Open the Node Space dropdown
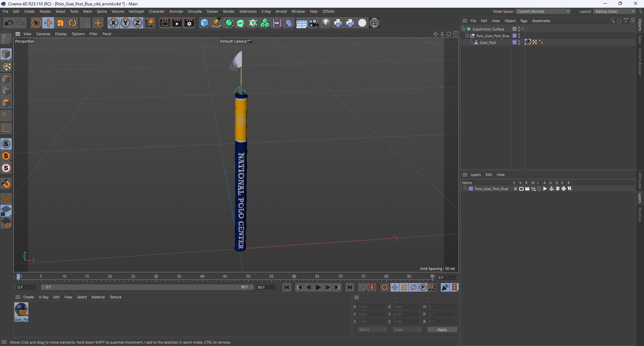 coord(543,11)
